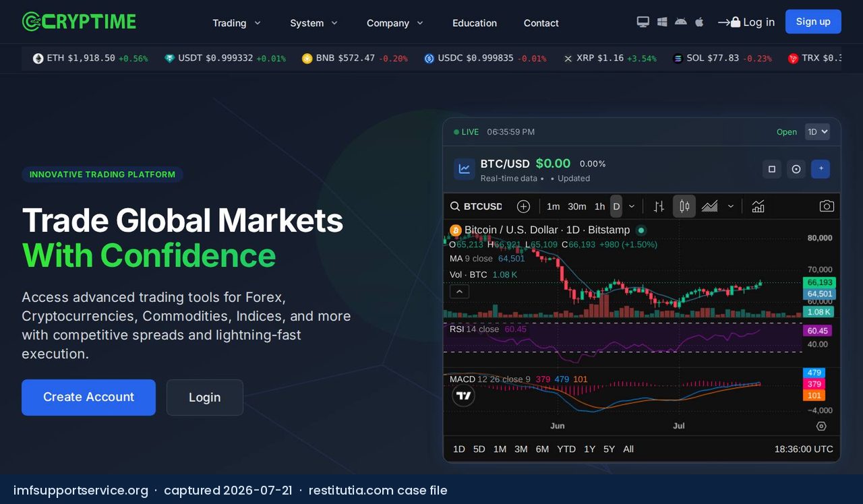Select the bars chart style icon
Viewport: 863px width, 504px height.
coord(659,206)
